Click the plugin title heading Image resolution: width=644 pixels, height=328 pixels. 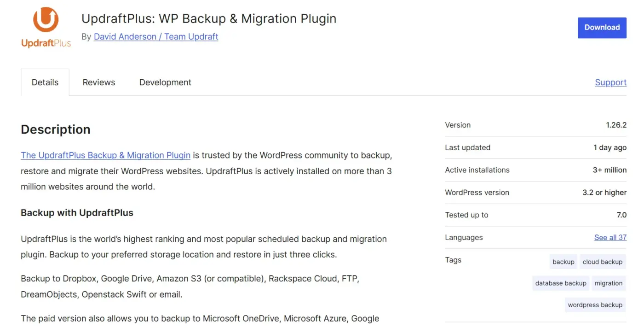coord(209,19)
